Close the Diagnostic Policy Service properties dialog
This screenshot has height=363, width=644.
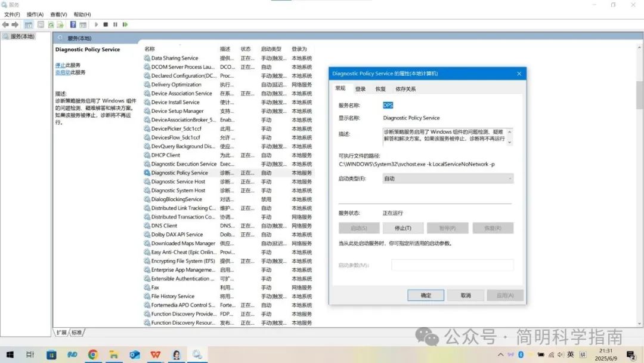pyautogui.click(x=519, y=73)
